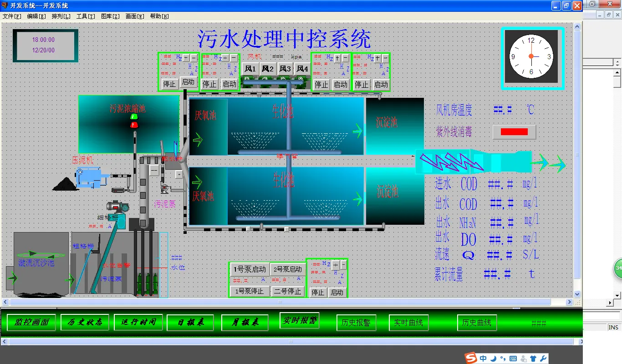This screenshot has width=622, height=364.
Task: Toggle 停止 on the rightmost frequency panel
Action: point(361,84)
